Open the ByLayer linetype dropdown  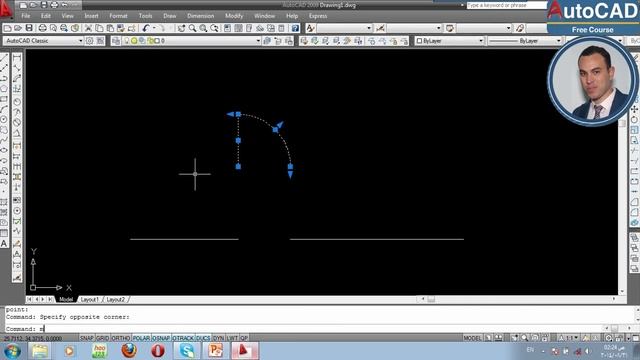[x=525, y=41]
